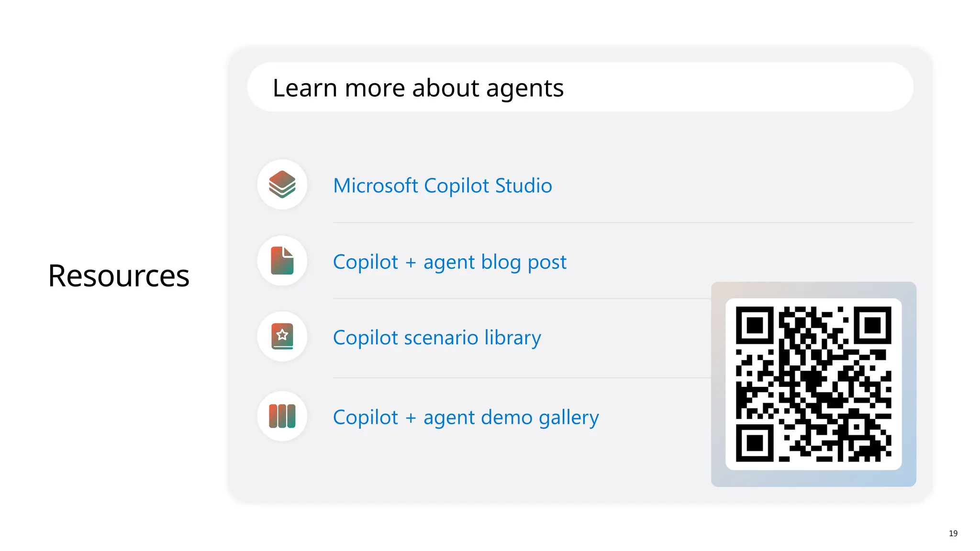
Task: Follow the Copilot scenario library link
Action: point(437,338)
